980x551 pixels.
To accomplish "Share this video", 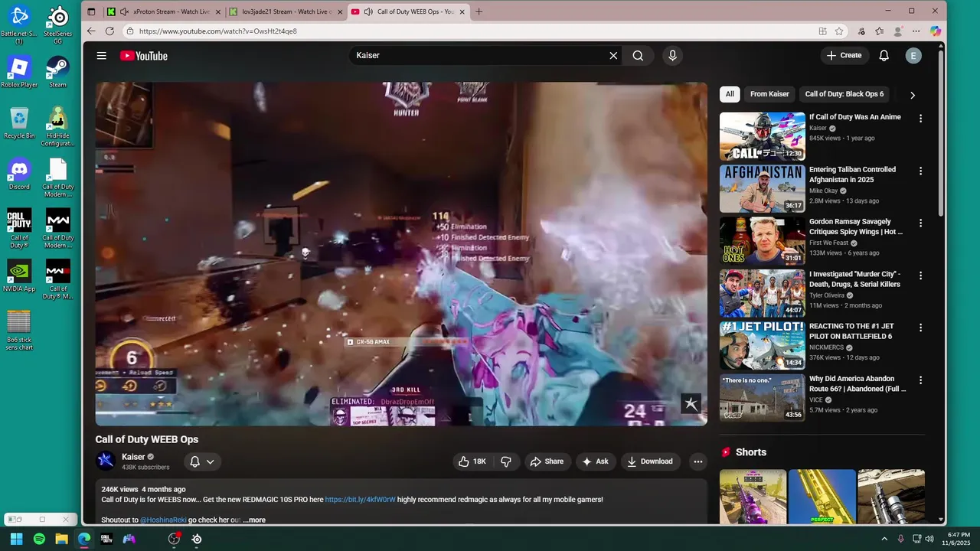I will (547, 461).
